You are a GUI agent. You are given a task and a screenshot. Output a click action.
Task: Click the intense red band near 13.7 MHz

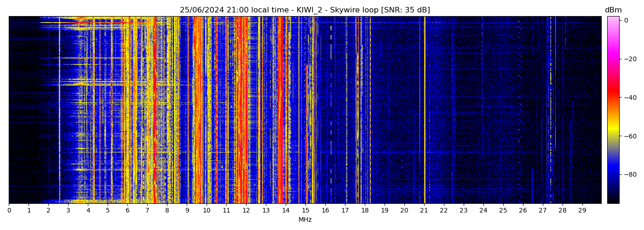click(x=280, y=110)
